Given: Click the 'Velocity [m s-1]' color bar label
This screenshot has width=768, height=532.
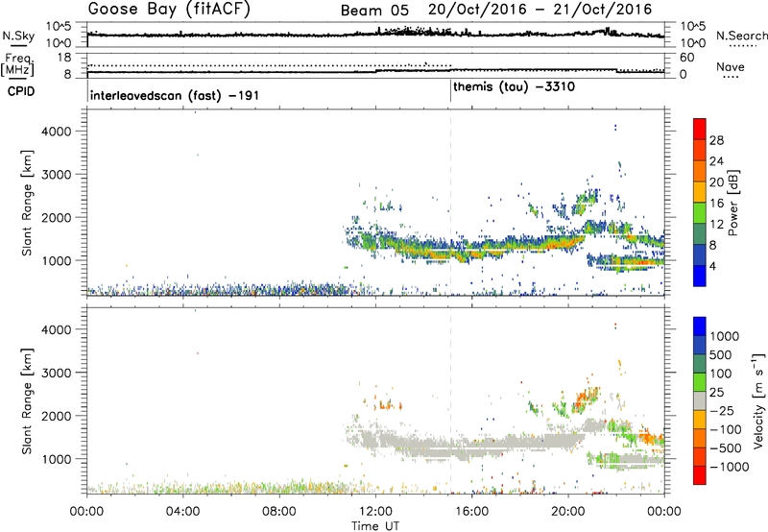Looking at the screenshot, I should (758, 400).
